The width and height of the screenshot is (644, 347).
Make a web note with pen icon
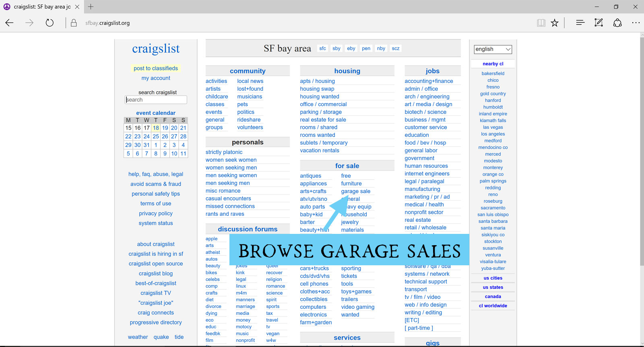pos(599,23)
